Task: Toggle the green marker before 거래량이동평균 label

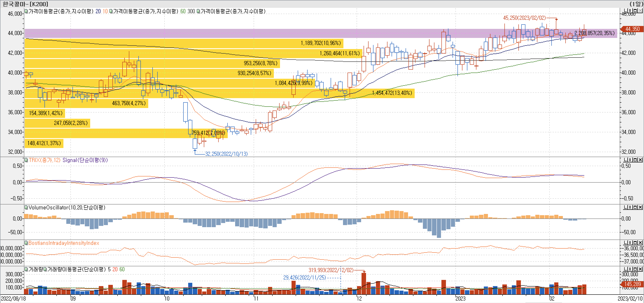Action: tap(45, 269)
